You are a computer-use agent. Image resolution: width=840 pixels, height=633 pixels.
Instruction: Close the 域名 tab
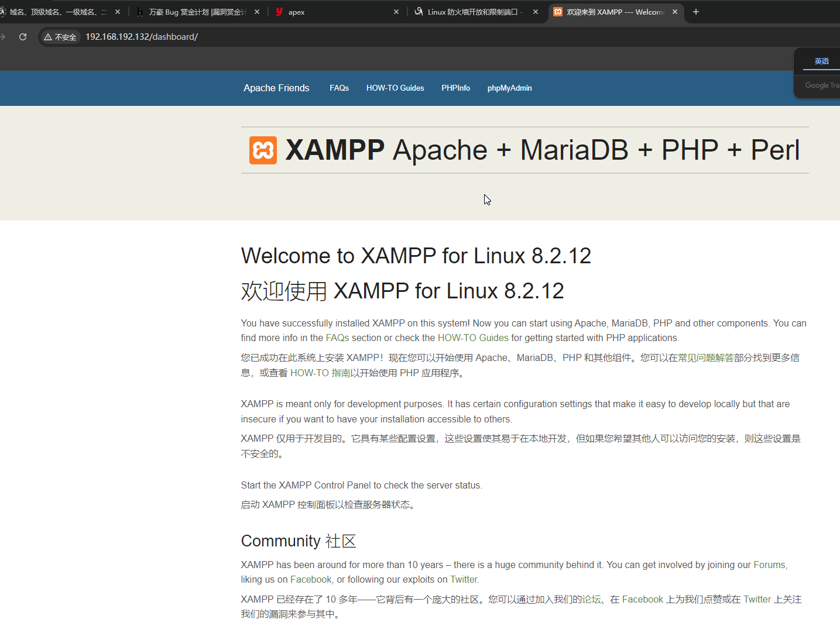point(118,12)
